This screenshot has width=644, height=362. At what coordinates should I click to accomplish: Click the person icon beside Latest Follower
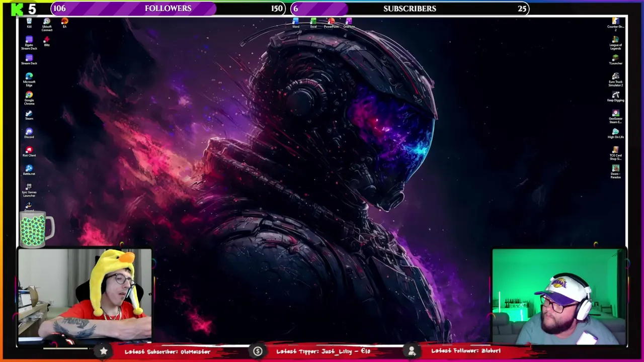pos(412,351)
